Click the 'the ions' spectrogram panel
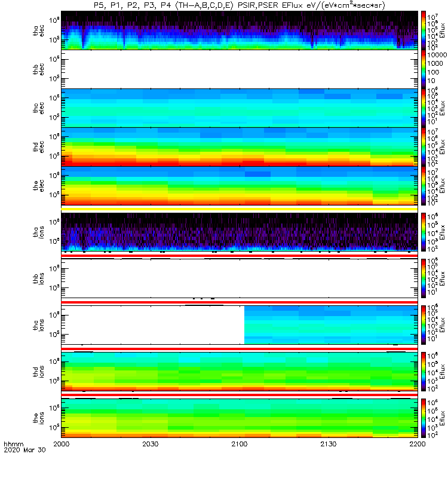This screenshot has height=478, width=448. tap(240, 418)
